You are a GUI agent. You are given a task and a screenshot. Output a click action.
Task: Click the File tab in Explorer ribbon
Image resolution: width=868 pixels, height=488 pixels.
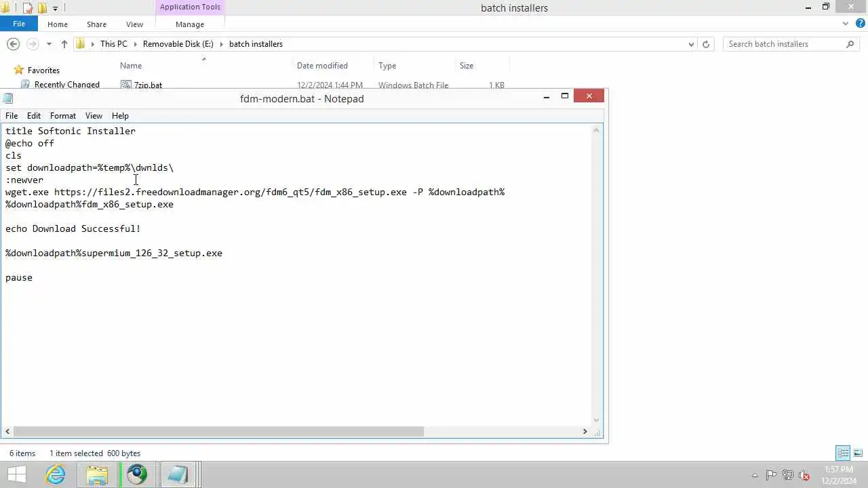click(19, 24)
